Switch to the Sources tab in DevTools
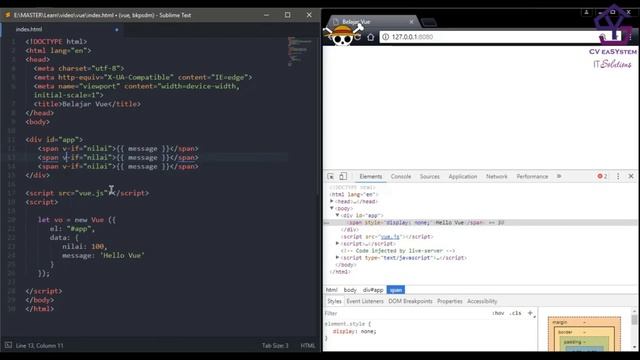The image size is (640, 360). point(430,176)
